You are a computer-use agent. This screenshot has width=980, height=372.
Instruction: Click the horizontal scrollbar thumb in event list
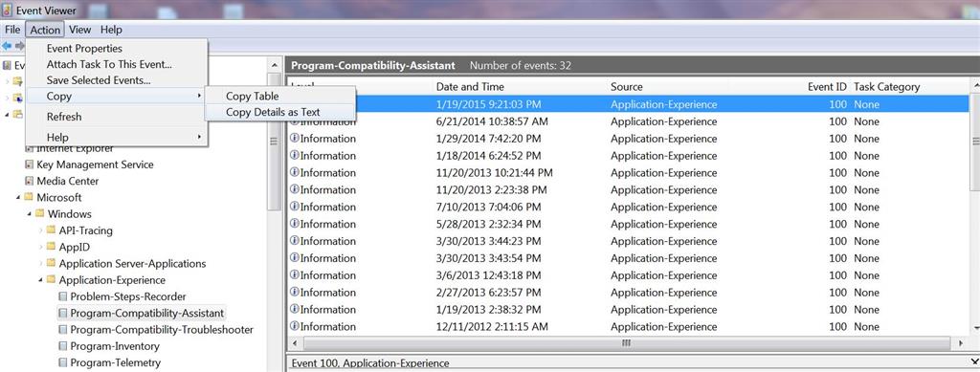626,343
